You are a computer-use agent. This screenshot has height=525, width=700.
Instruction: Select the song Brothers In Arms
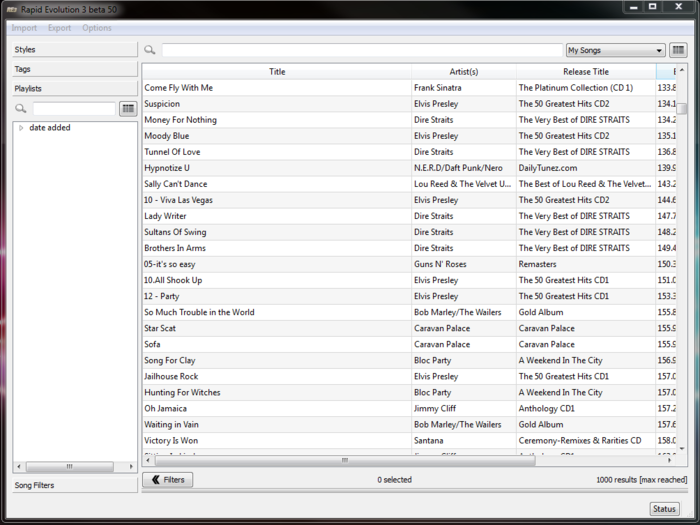[x=277, y=249]
